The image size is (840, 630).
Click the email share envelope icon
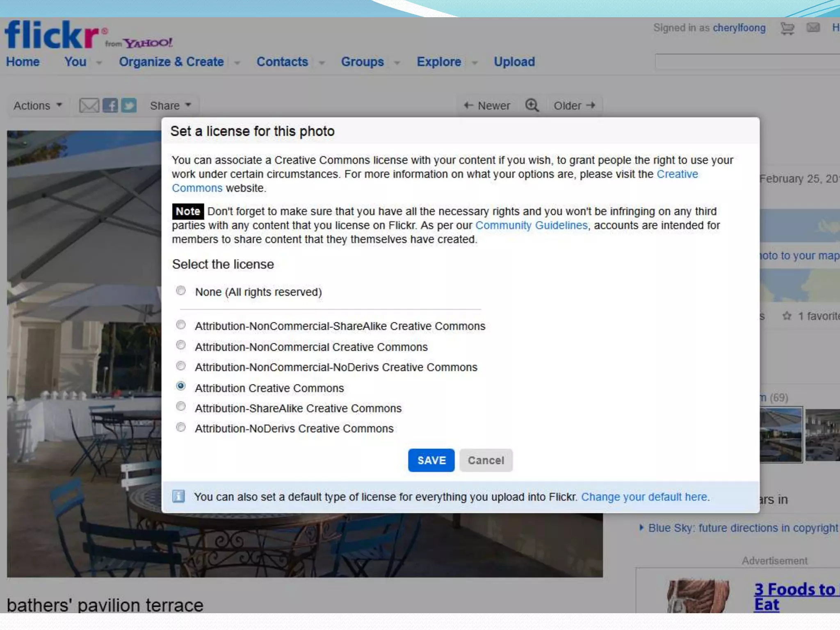pos(89,105)
